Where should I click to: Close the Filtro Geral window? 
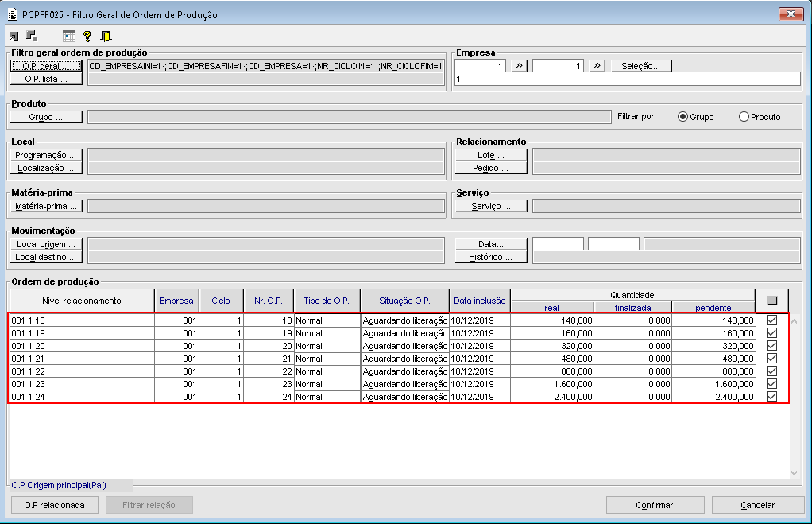[791, 14]
